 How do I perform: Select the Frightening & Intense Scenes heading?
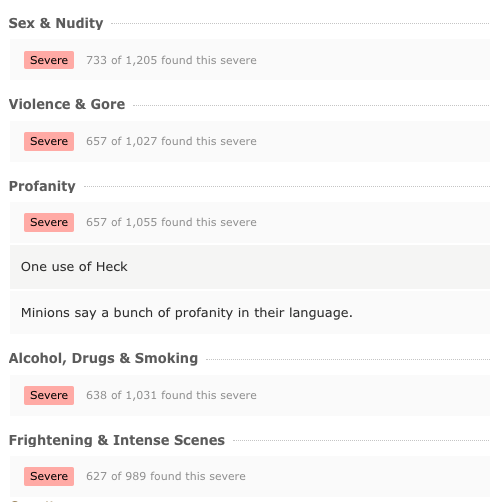coord(117,440)
